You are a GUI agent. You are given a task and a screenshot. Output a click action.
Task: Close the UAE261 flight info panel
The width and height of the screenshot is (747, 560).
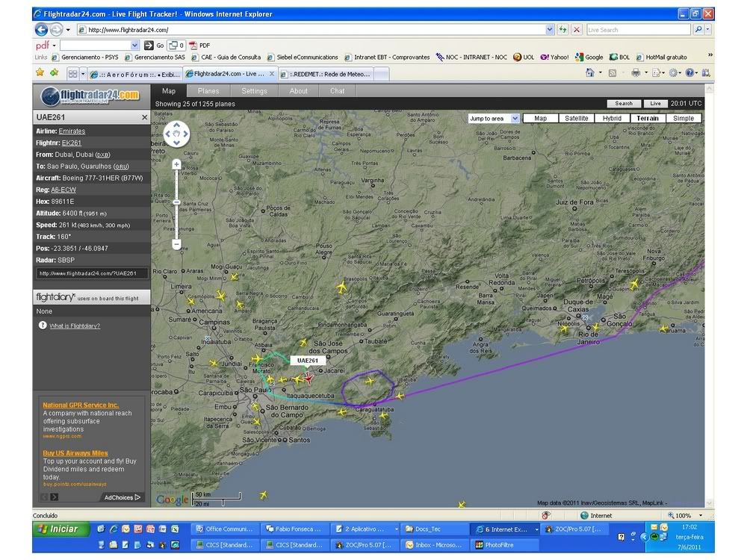tap(145, 117)
